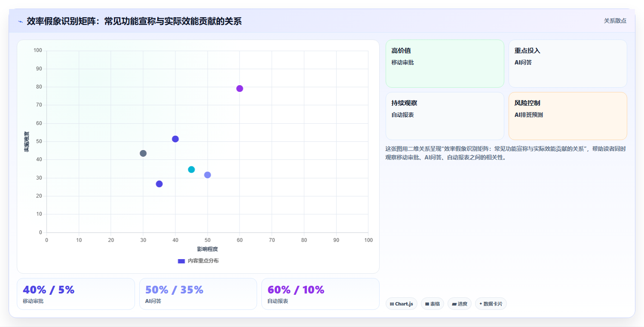
Task: Click the 40% / 5% stat value
Action: pos(49,290)
